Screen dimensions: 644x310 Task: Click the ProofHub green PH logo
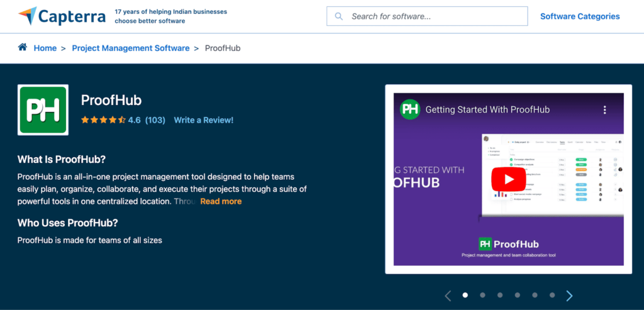click(x=43, y=110)
